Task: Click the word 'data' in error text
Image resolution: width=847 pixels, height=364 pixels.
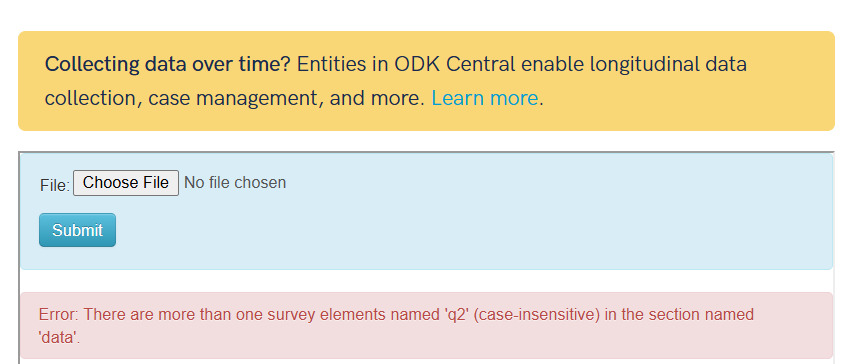Action: coord(58,338)
